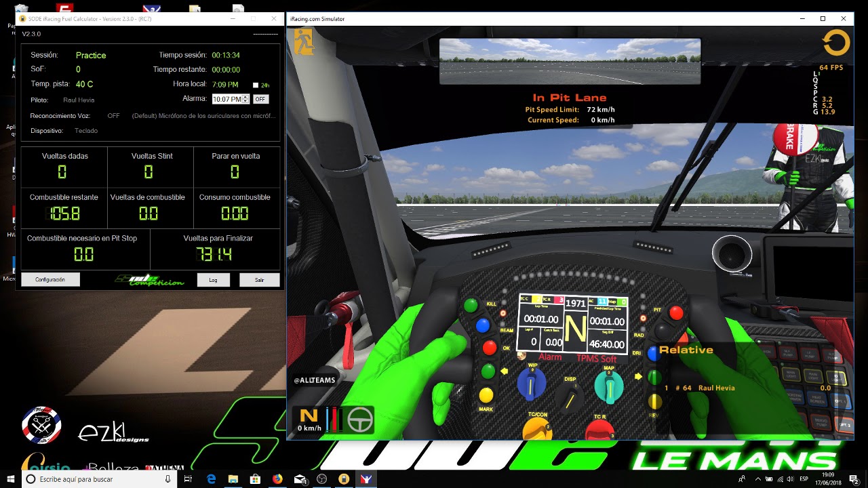
Task: Click the wheel display gear N indicator
Action: click(575, 329)
